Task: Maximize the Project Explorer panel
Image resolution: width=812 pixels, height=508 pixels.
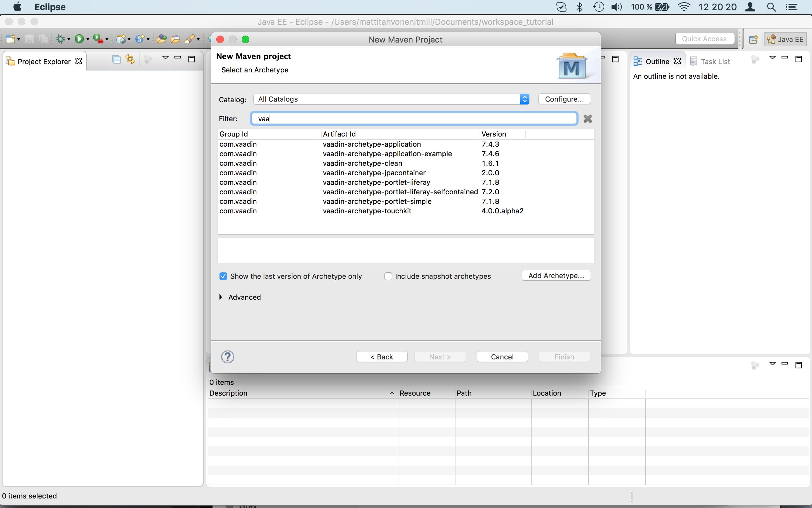Action: [192, 59]
